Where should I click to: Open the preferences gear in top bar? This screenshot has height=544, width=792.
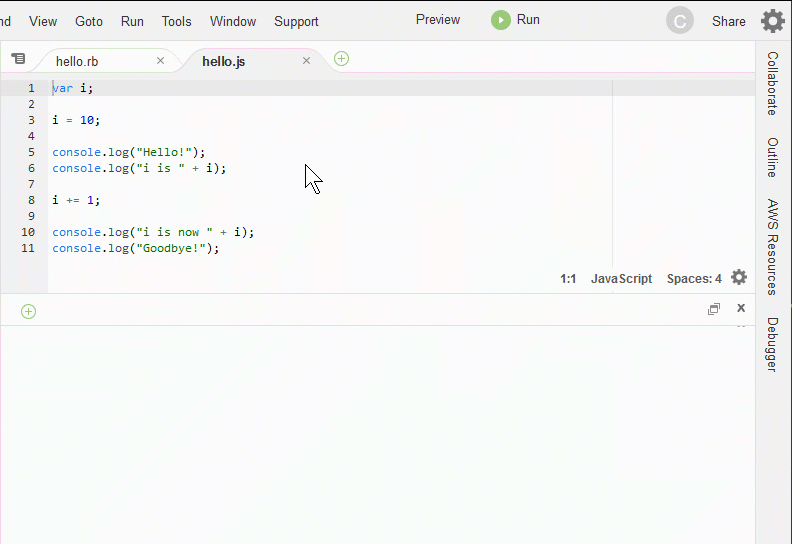(772, 21)
